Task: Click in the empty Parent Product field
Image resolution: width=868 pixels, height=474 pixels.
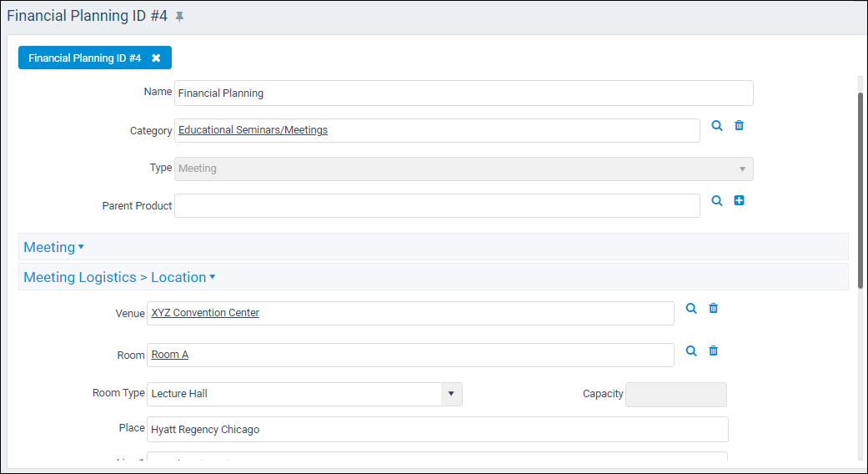Action: click(437, 205)
